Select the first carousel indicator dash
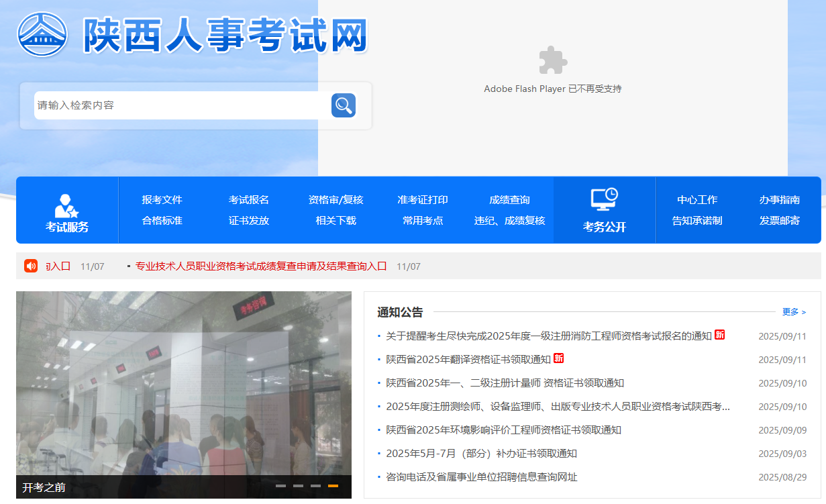This screenshot has height=504, width=826. [280, 486]
